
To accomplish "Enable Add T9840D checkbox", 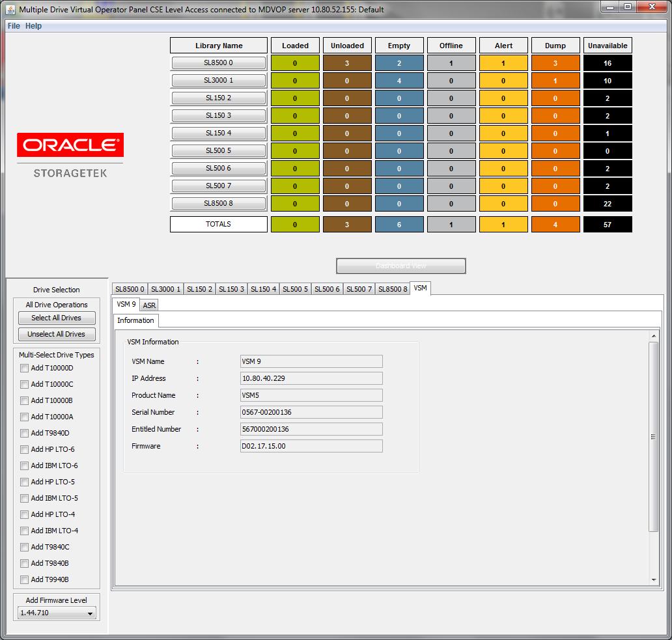I will [25, 433].
